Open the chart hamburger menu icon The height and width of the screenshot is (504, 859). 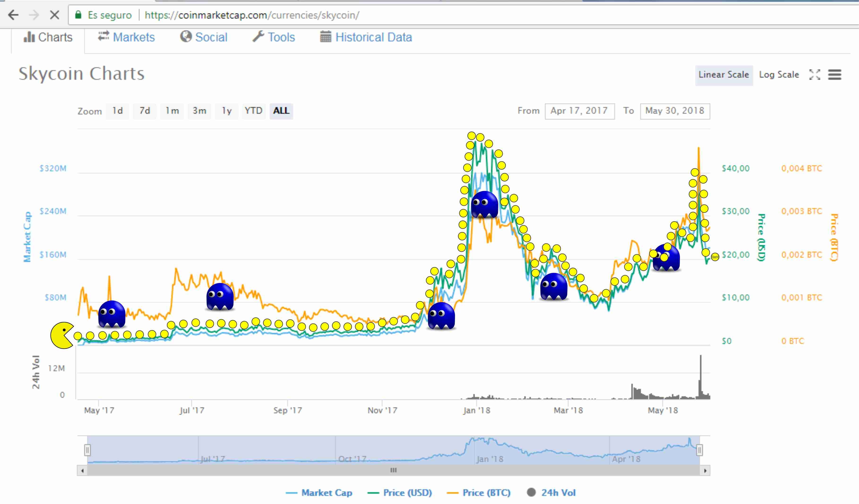(835, 75)
